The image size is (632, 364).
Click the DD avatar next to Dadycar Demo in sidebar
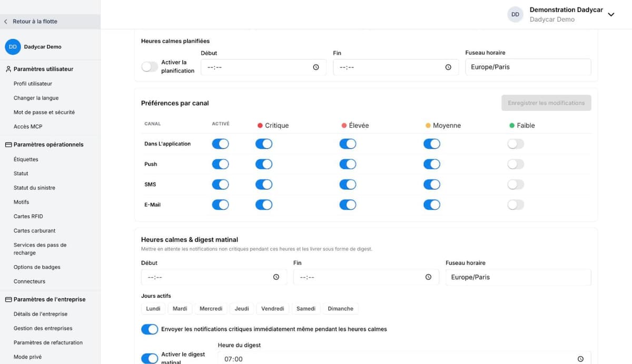pos(13,47)
